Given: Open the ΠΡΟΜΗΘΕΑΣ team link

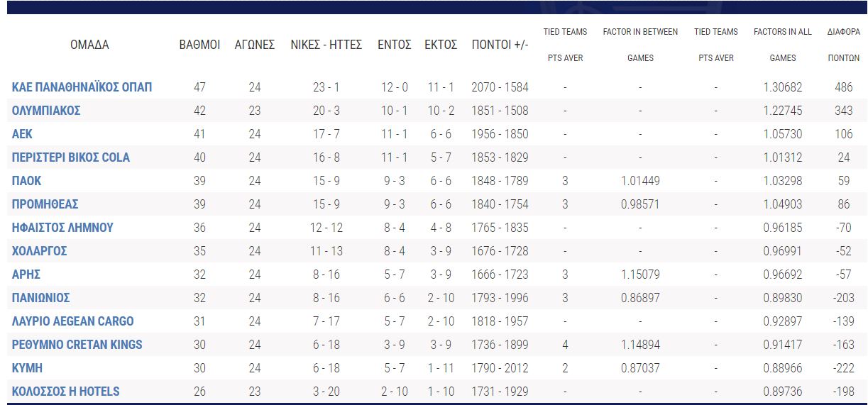Looking at the screenshot, I should [45, 204].
